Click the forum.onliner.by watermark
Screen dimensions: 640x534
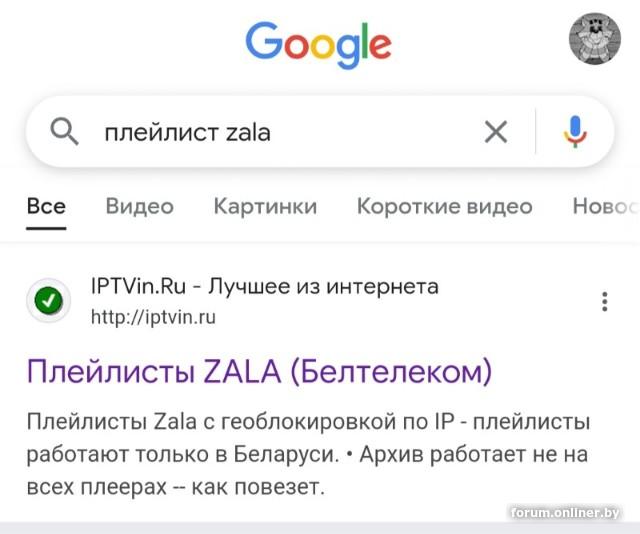(565, 512)
